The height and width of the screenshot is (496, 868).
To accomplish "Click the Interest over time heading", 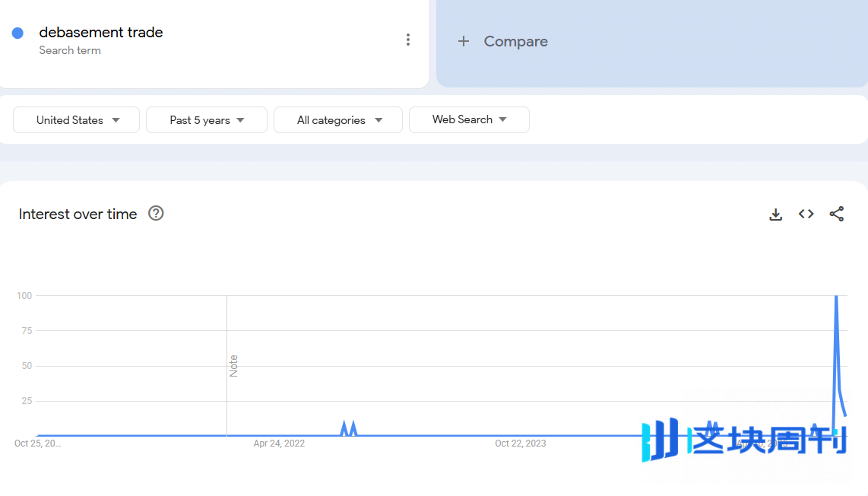I will point(78,215).
